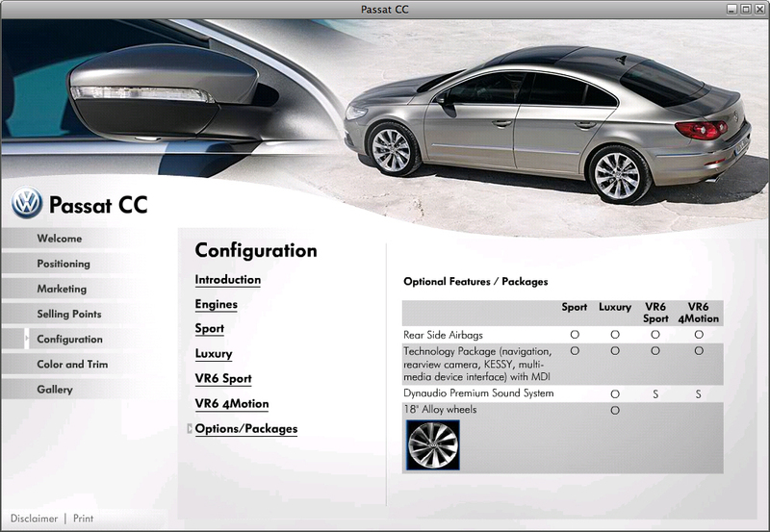
Task: Click Dynaudio option circle for Luxury
Action: click(615, 394)
